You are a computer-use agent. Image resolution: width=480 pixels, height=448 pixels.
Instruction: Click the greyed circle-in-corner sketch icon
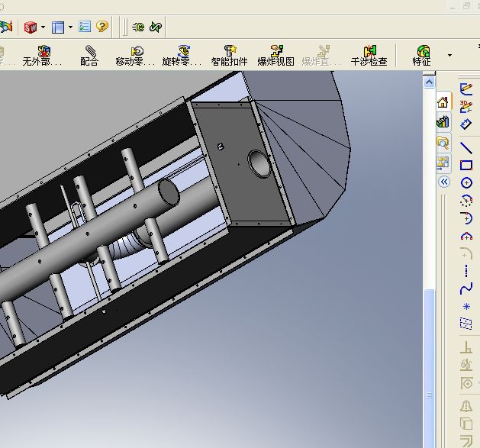(466, 383)
